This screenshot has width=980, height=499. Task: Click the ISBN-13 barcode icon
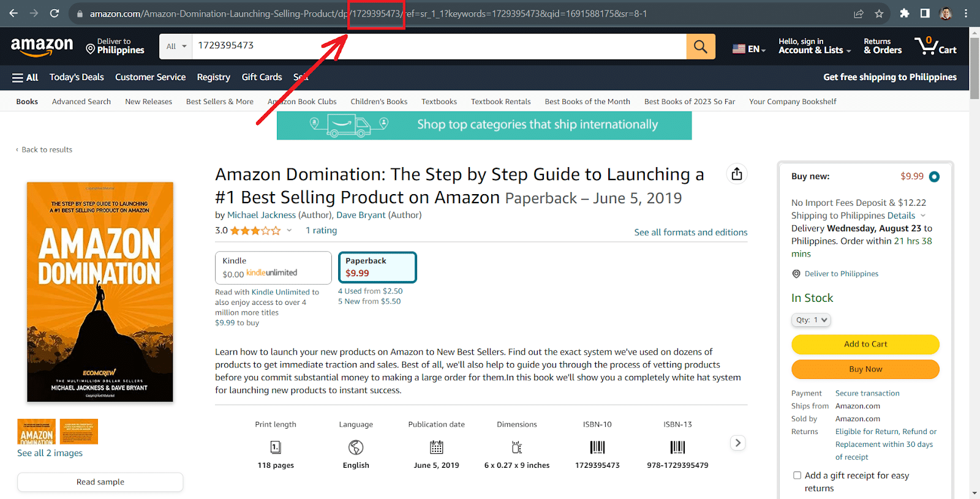click(677, 447)
